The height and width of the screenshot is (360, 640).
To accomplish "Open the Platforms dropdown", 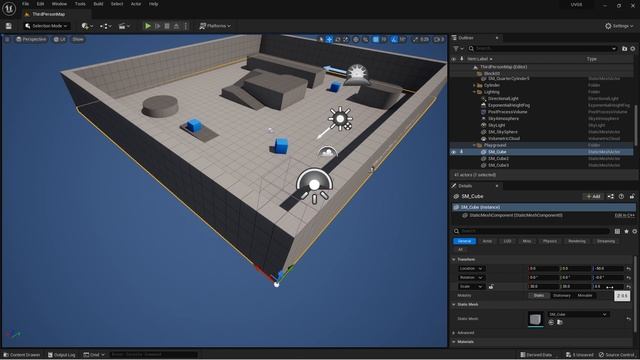I will 215,26.
